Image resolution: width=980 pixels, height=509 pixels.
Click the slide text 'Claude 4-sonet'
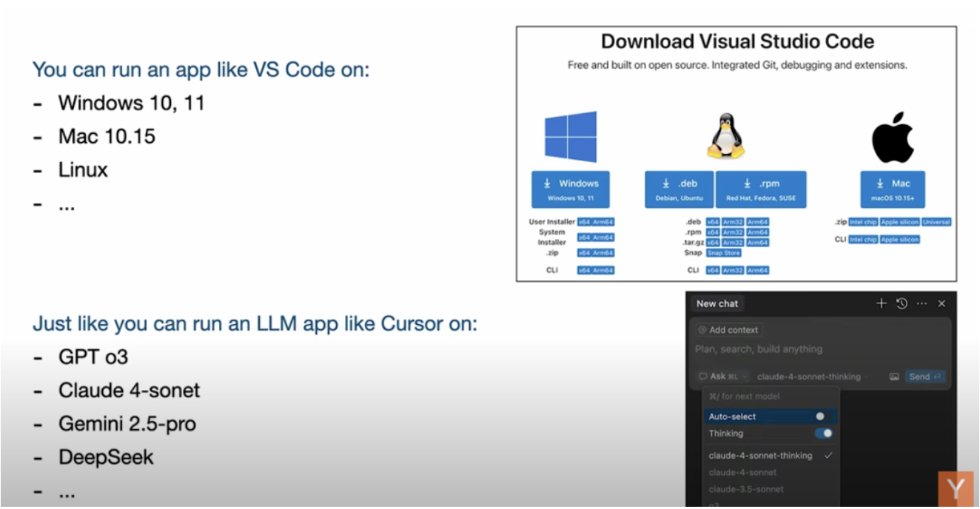130,391
